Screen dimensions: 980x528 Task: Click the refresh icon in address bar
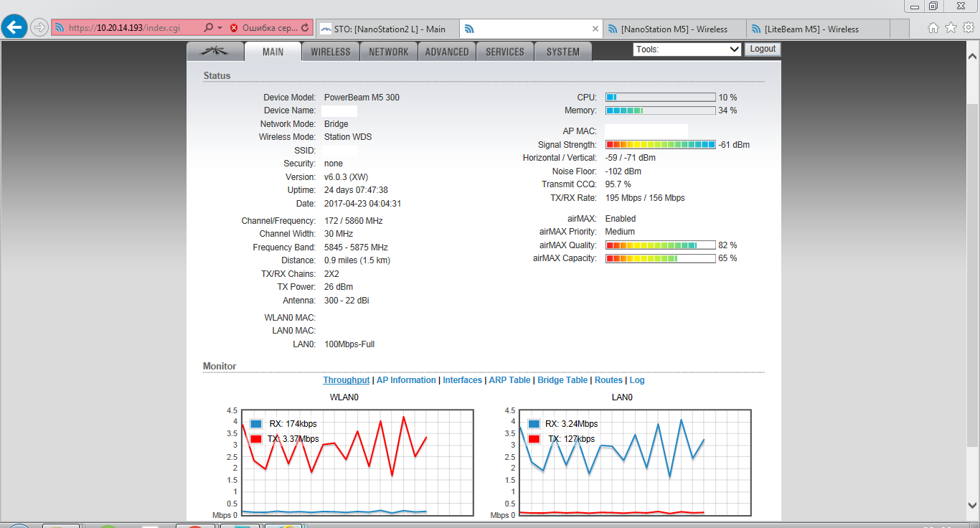305,28
